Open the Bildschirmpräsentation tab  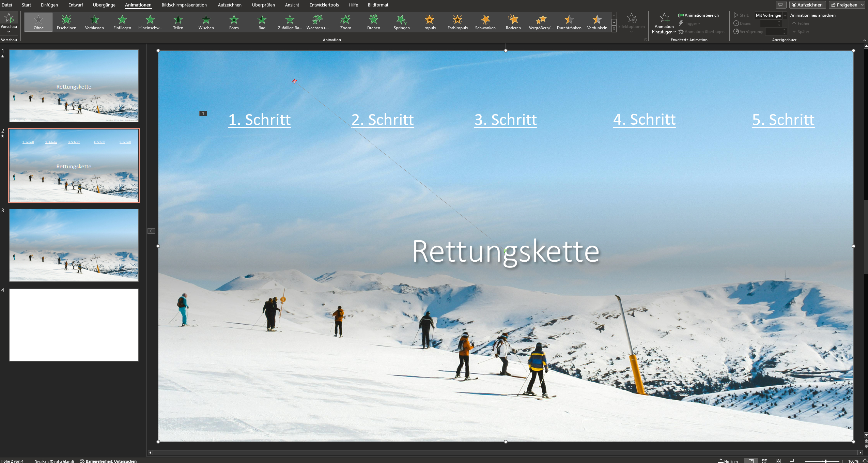184,5
